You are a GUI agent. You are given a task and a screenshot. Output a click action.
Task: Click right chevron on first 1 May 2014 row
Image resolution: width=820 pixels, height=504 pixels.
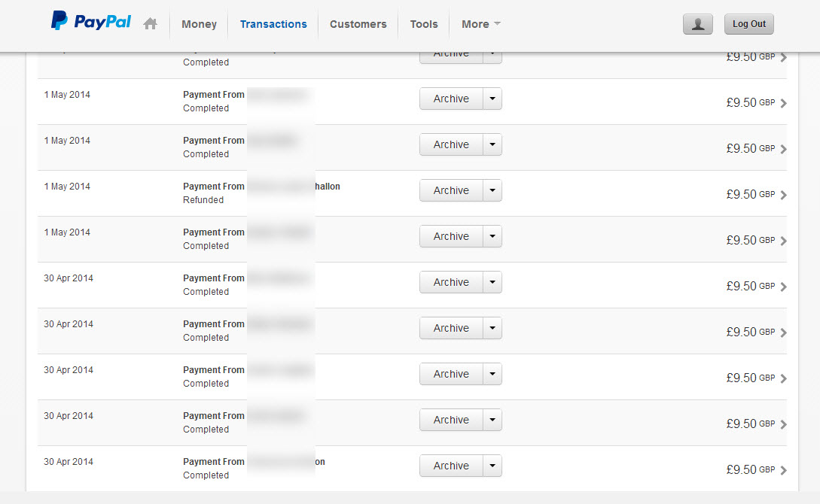point(784,103)
